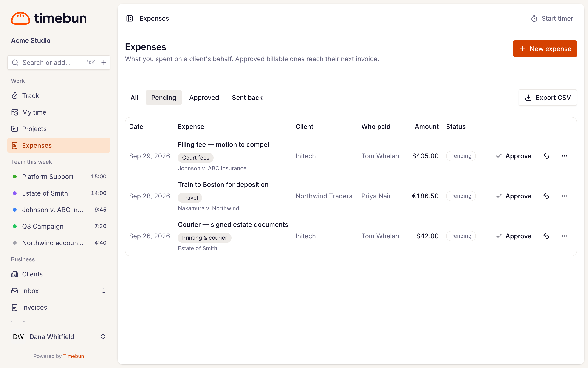Send back the Courier expense
588x368 pixels.
coord(546,236)
